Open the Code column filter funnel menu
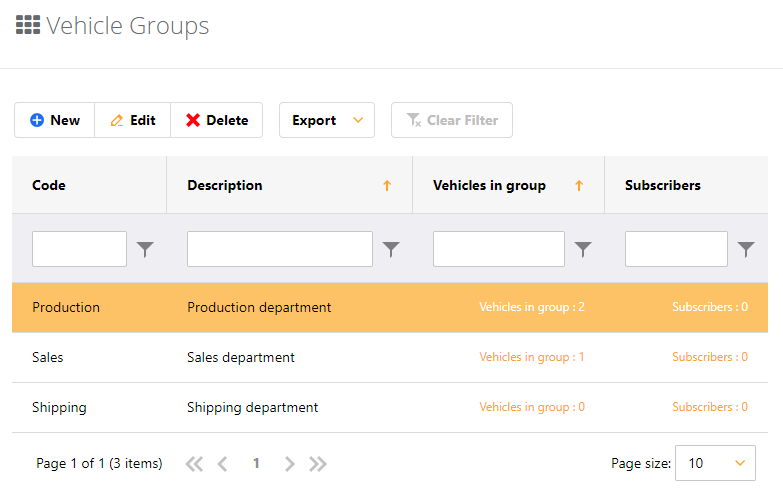783x503 pixels. [x=145, y=249]
